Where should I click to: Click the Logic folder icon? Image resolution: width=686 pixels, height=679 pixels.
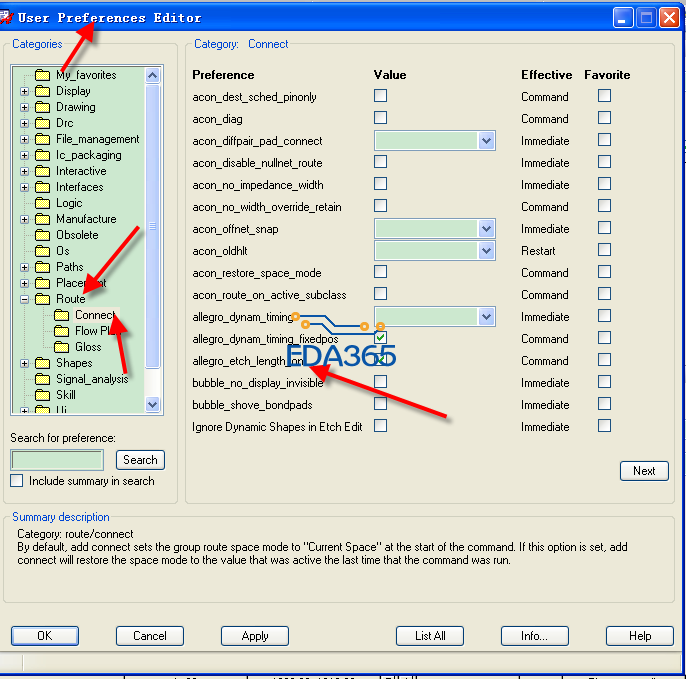tap(42, 203)
